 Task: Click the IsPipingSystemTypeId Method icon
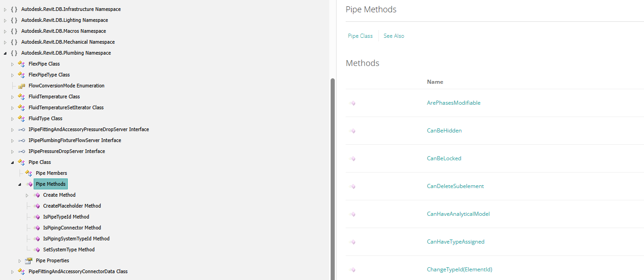click(36, 239)
